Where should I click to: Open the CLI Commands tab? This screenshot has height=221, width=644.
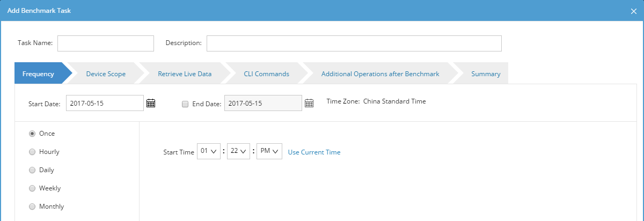point(266,74)
